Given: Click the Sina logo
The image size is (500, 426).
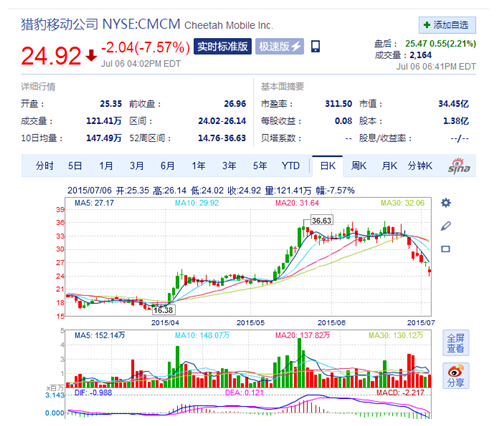Looking at the screenshot, I should (x=459, y=166).
